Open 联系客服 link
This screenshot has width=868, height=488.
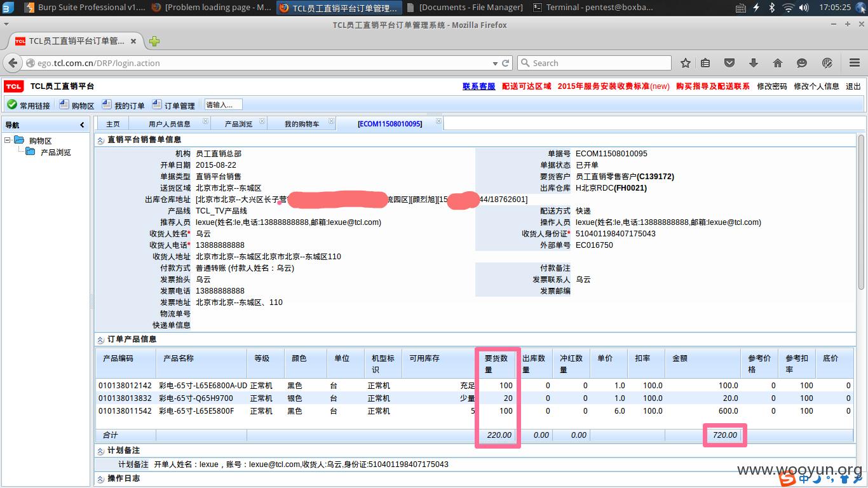pos(478,86)
